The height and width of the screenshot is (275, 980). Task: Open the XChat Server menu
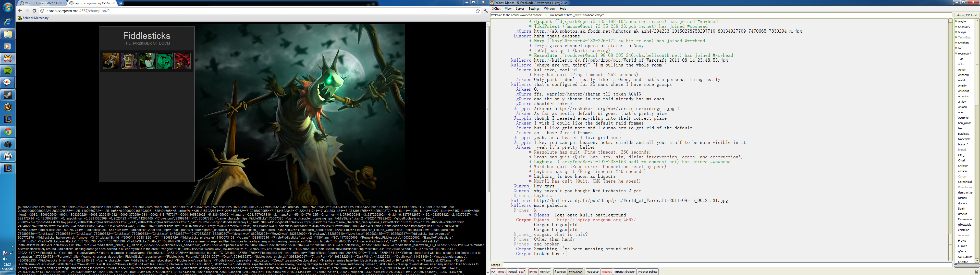tap(520, 9)
